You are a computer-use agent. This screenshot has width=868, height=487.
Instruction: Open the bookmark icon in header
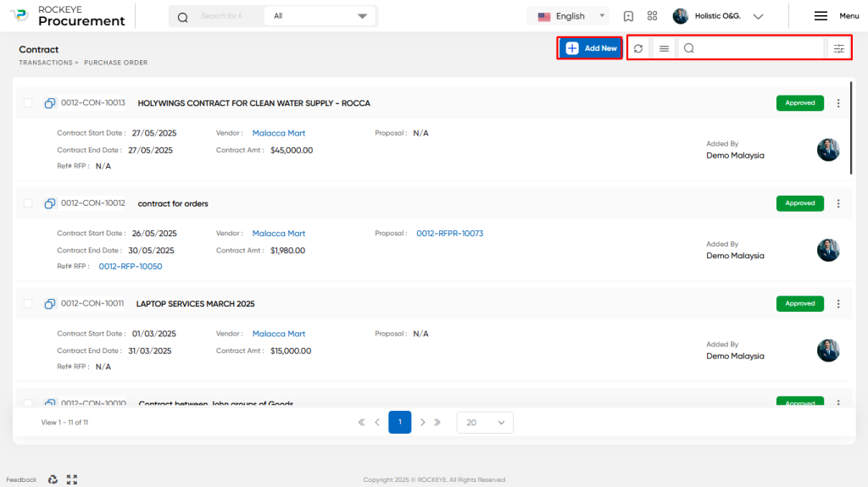point(628,16)
